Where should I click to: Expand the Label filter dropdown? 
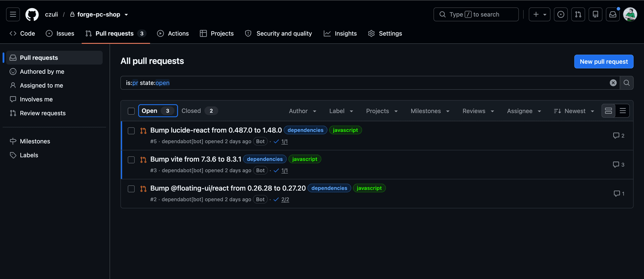341,111
